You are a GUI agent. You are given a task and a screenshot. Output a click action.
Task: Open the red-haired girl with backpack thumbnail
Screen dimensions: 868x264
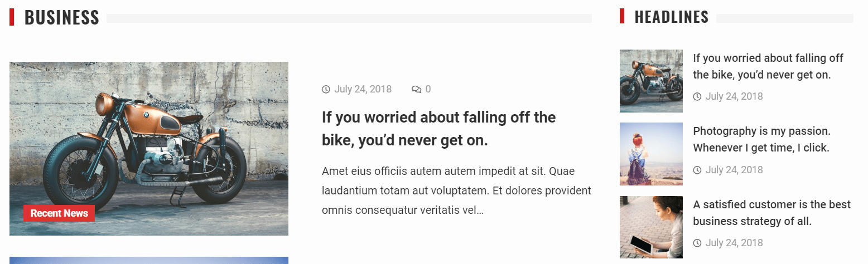point(651,154)
